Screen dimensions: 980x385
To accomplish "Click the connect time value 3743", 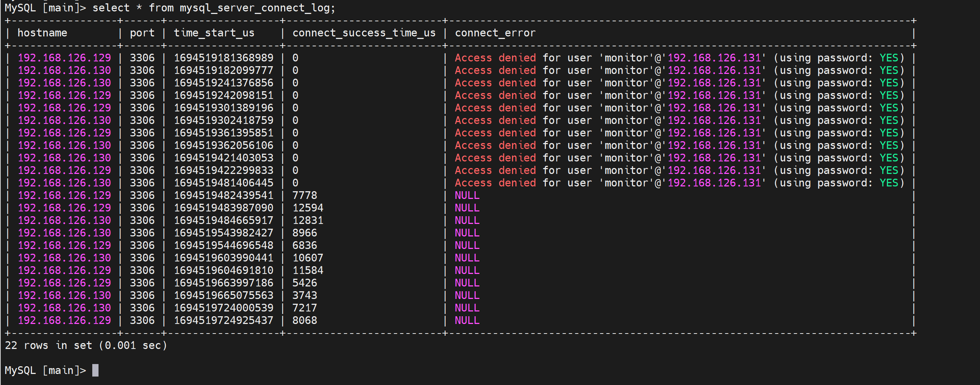I will tap(304, 296).
